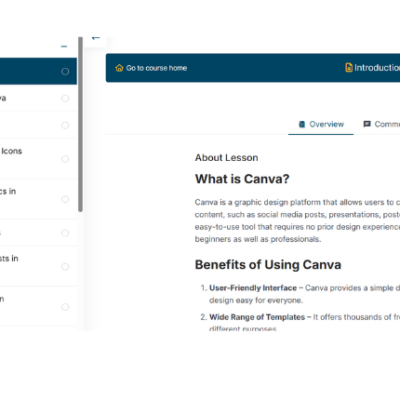Click the comment bubble icon on Comments tab
This screenshot has height=400, width=400.
367,124
